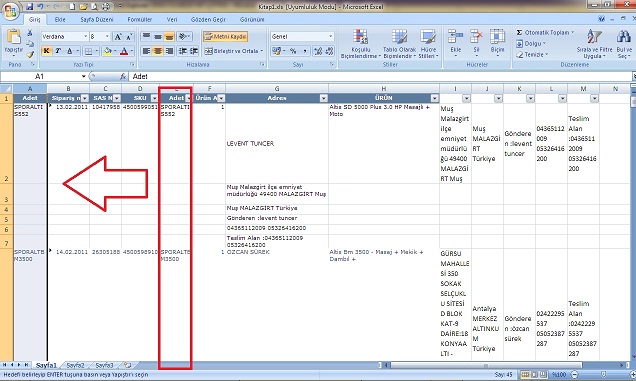Toggle Metni Kaydır wrap text
The height and width of the screenshot is (381, 636).
[x=226, y=37]
